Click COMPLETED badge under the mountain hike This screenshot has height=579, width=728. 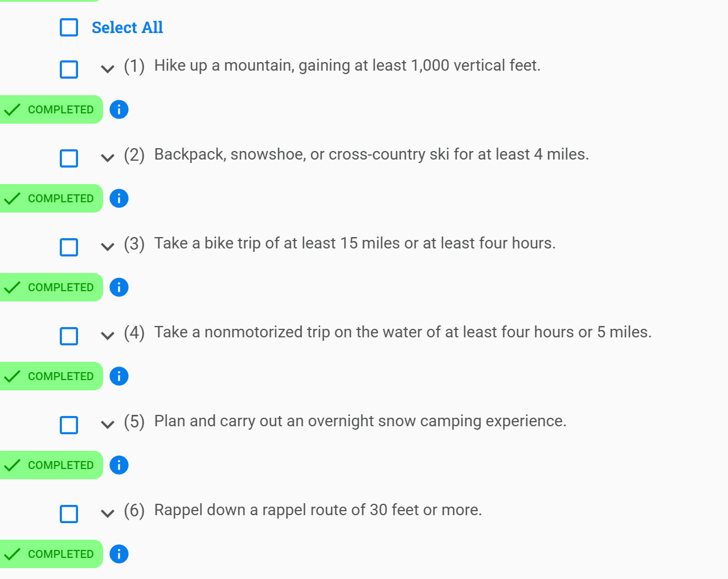[51, 109]
